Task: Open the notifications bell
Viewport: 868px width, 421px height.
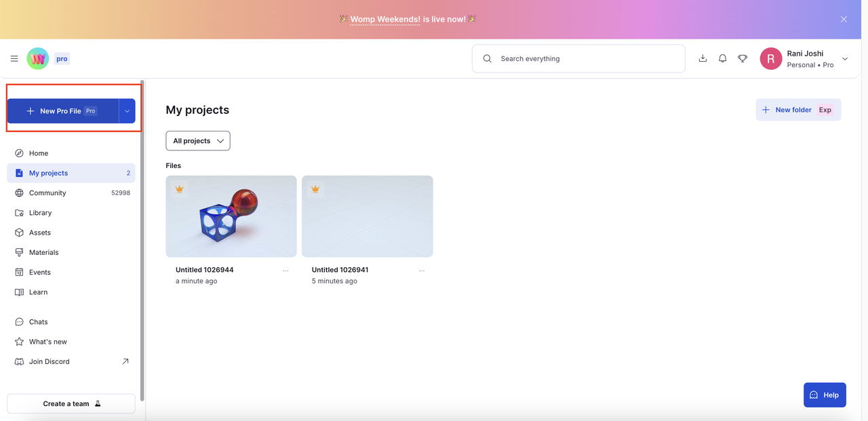Action: coord(723,59)
